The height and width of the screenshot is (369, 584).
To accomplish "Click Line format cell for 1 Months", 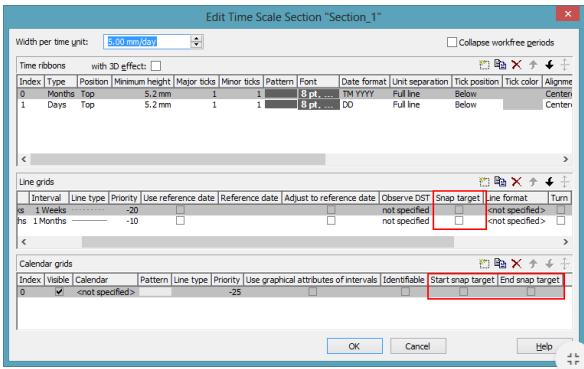I will tap(516, 221).
